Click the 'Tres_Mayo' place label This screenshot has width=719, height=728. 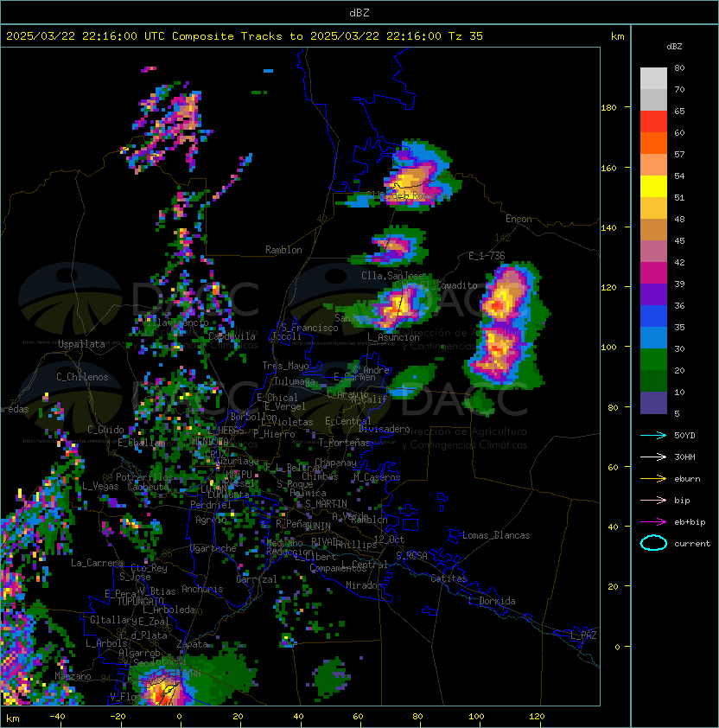click(x=285, y=366)
